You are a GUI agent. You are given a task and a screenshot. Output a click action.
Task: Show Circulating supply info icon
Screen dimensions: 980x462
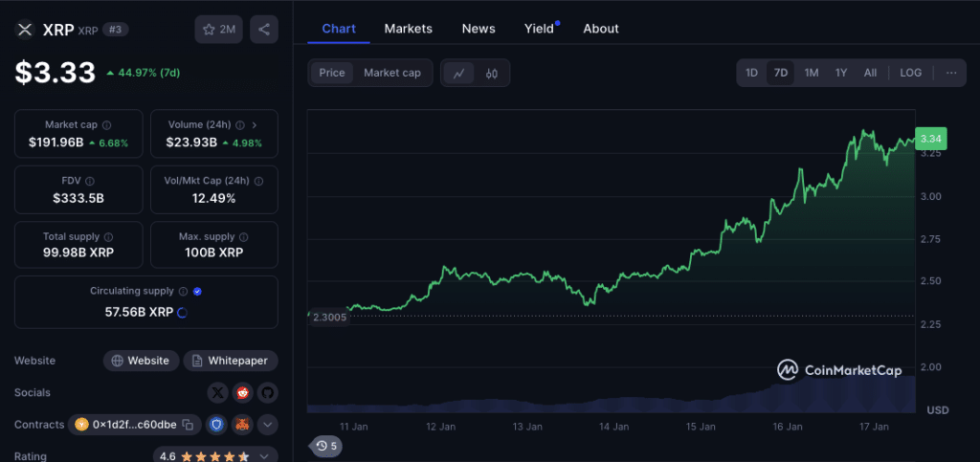tap(183, 292)
